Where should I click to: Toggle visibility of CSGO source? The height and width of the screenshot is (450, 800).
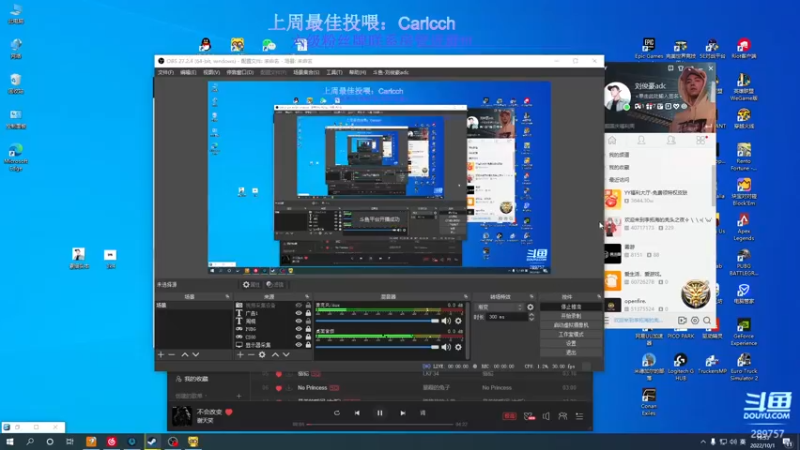298,337
